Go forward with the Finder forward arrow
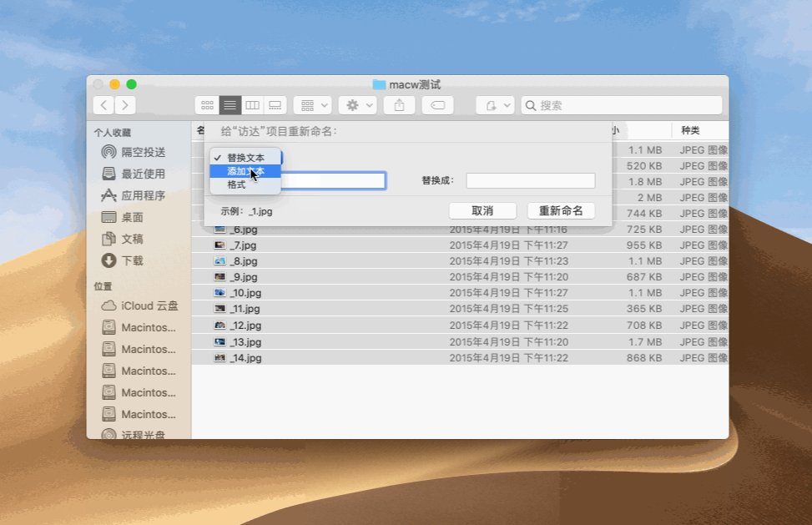The height and width of the screenshot is (525, 812). pos(125,105)
